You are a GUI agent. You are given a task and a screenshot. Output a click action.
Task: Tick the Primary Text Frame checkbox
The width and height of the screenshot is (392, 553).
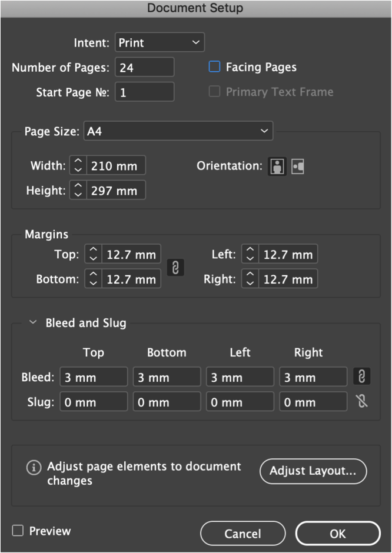point(214,91)
